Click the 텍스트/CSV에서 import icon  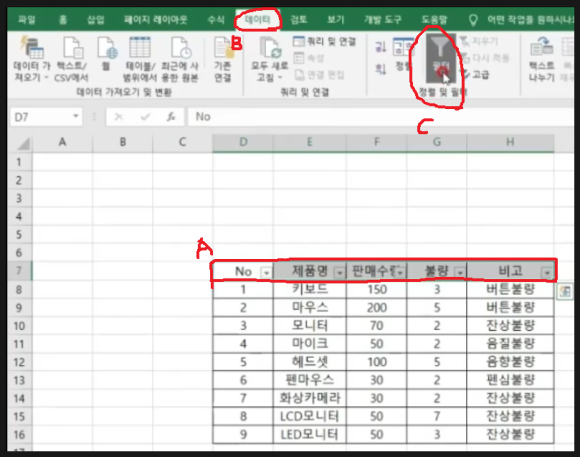pyautogui.click(x=72, y=47)
